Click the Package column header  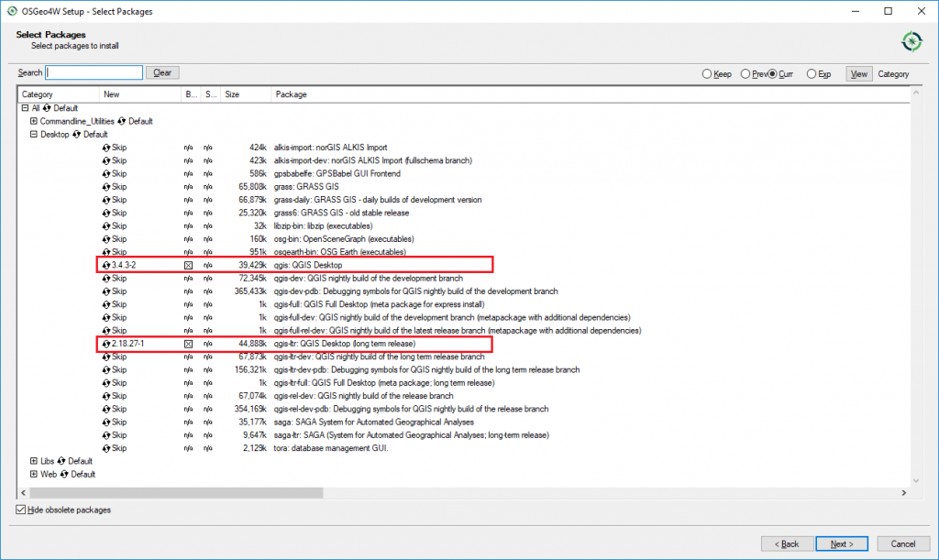591,94
